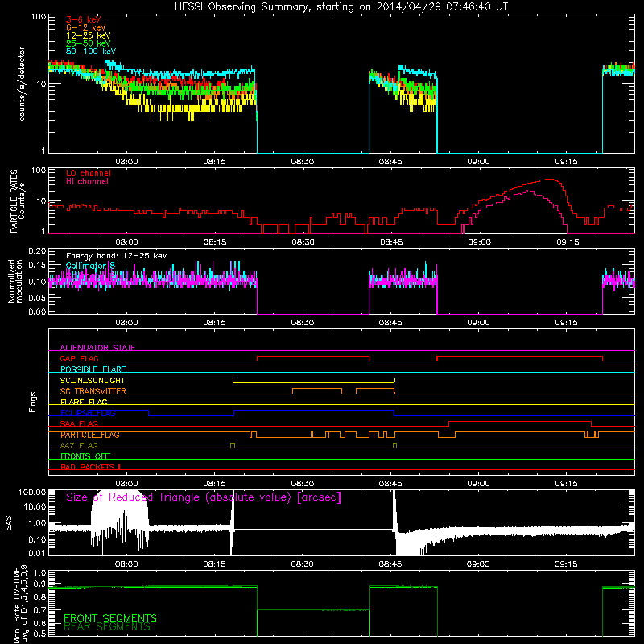The width and height of the screenshot is (644, 644).
Task: Click the Collimator 8 legend label
Action: tap(90, 266)
